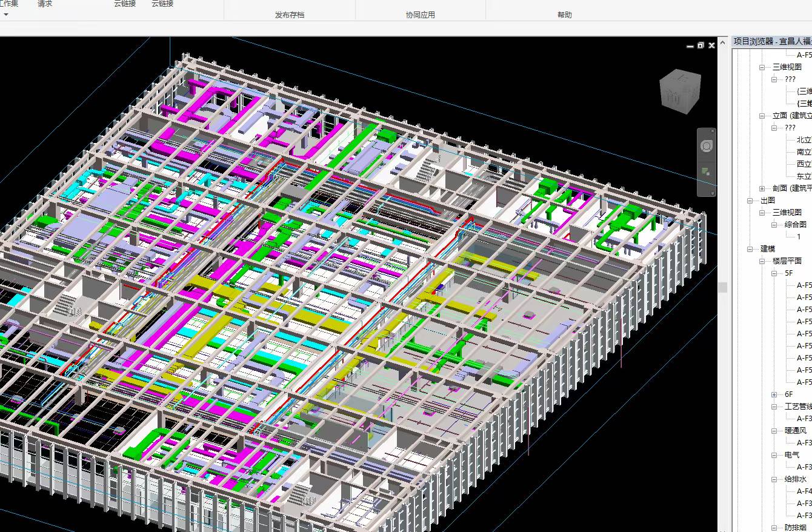Viewport: 812px width, 532px height.
Task: Open view 1 under 综合图
Action: point(799,237)
